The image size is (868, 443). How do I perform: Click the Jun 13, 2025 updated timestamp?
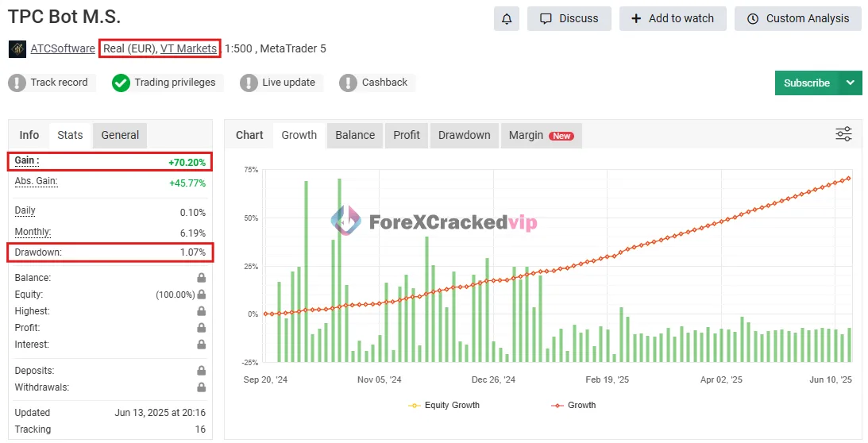click(160, 413)
